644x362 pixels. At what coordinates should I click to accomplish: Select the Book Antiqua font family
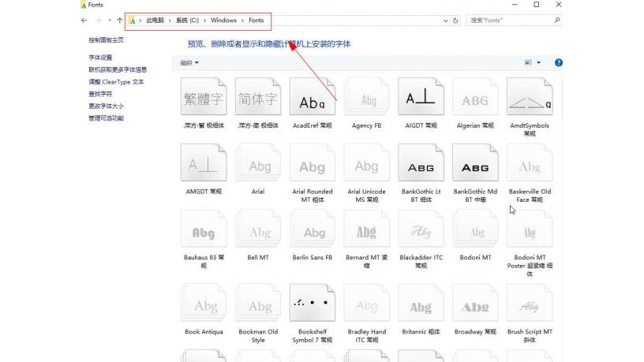[x=204, y=303]
